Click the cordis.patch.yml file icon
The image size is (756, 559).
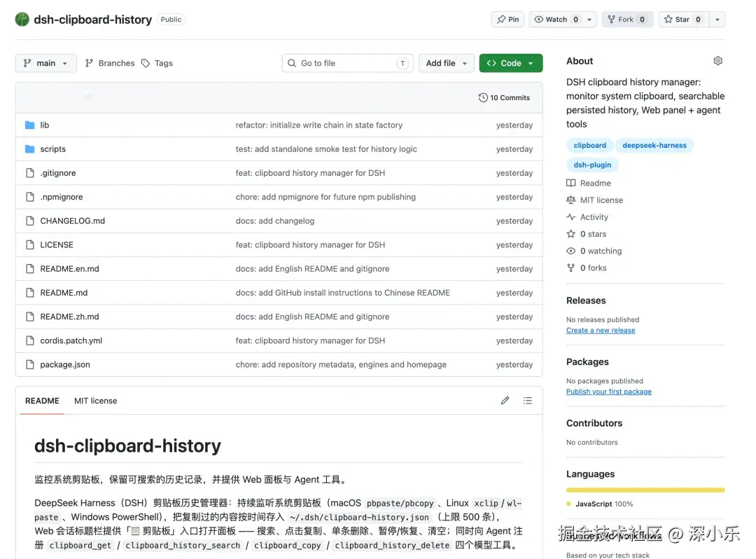[30, 340]
